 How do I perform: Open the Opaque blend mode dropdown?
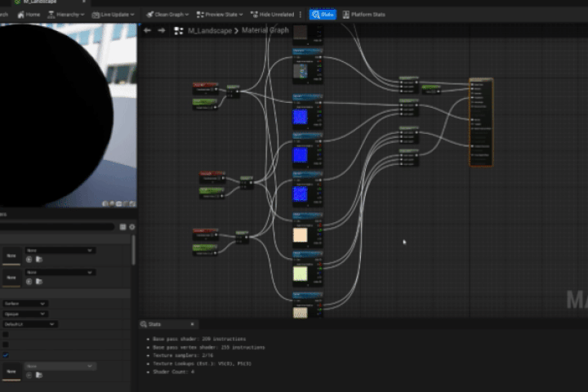(24, 314)
